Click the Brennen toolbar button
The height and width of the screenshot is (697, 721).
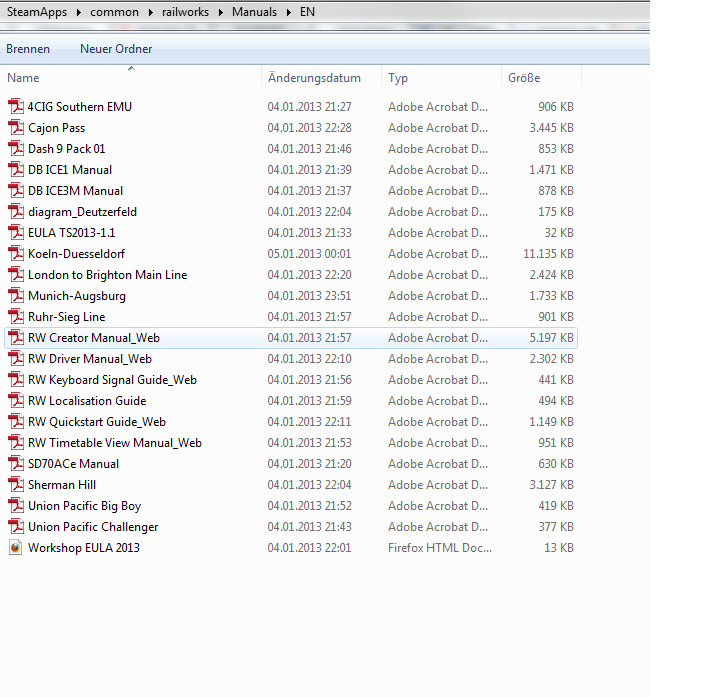point(28,49)
